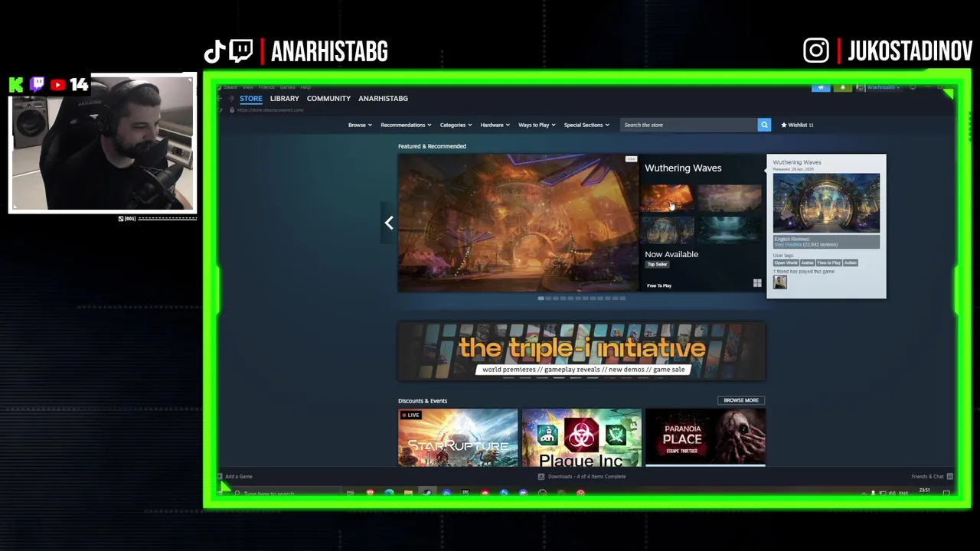Open the Steam menu in the title bar
The image size is (980, 551).
230,87
